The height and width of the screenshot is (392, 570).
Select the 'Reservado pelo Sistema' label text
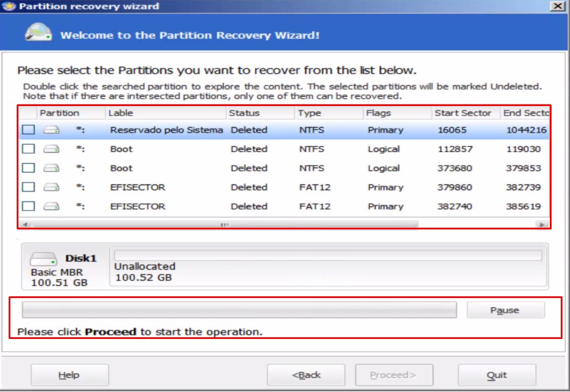(167, 130)
